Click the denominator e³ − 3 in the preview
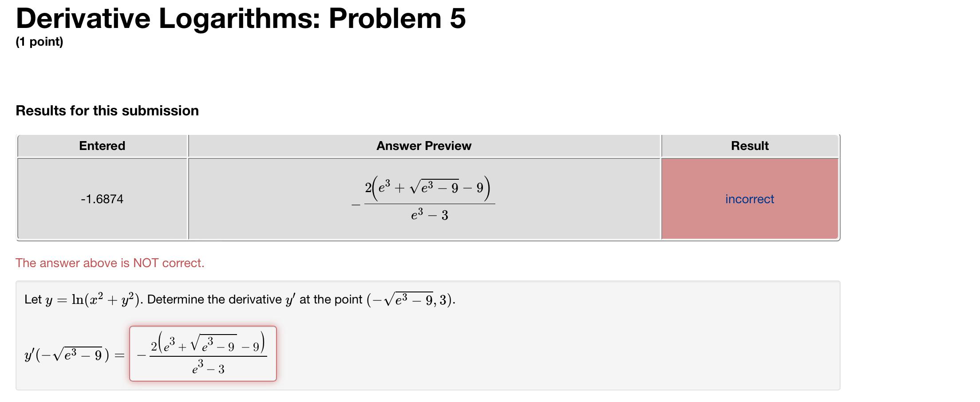This screenshot has width=980, height=402. click(x=429, y=215)
